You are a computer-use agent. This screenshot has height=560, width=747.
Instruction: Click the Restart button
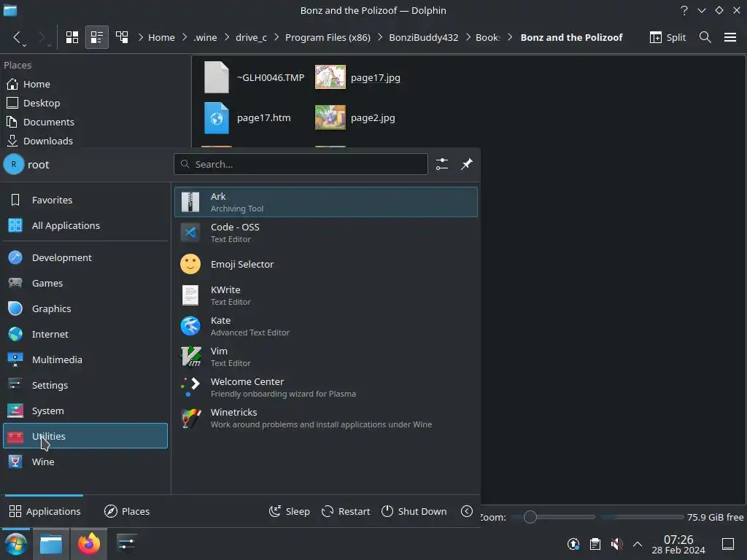pos(346,511)
